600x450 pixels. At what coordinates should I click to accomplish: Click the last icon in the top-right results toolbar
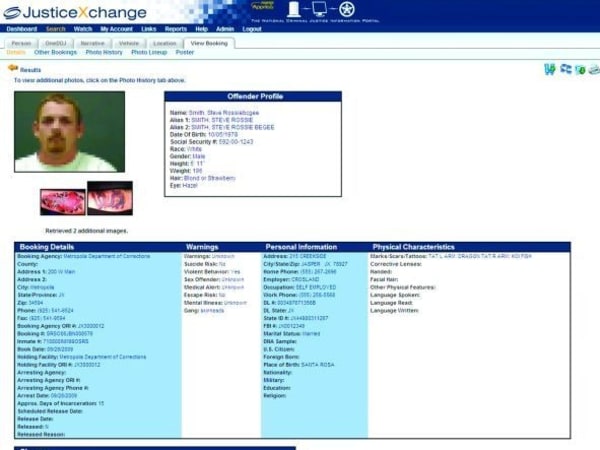pyautogui.click(x=593, y=69)
